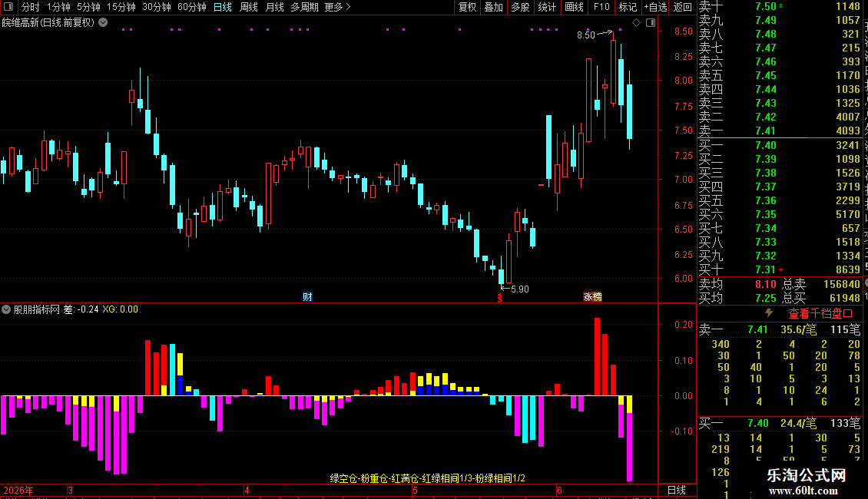Image resolution: width=868 pixels, height=499 pixels.
Task: Select the 30分钟 period tab
Action: (x=157, y=7)
